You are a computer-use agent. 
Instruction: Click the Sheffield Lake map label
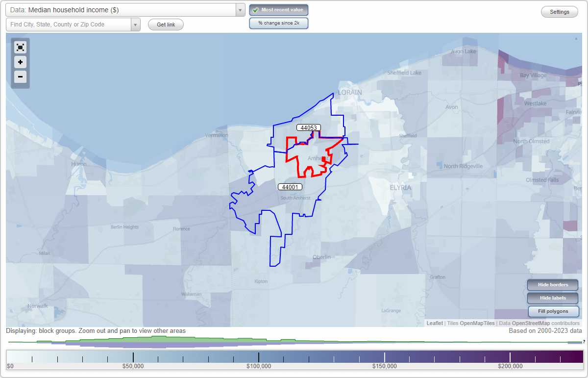click(404, 73)
